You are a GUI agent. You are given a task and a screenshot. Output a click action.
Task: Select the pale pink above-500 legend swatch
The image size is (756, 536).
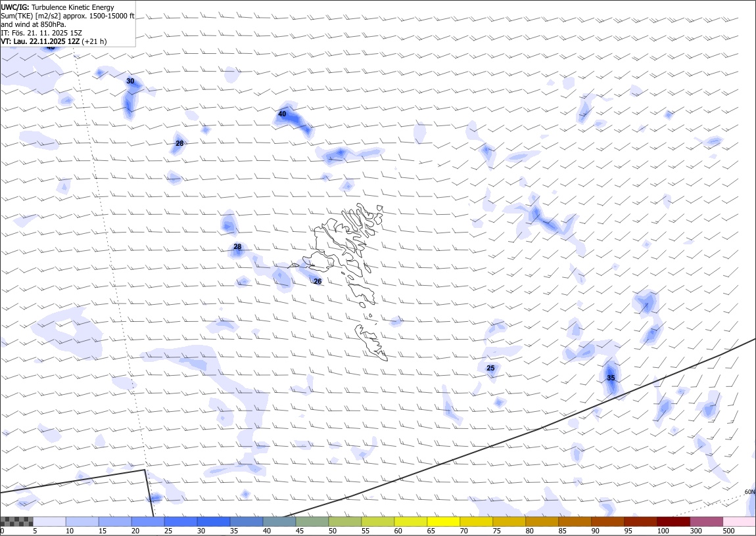pos(738,522)
